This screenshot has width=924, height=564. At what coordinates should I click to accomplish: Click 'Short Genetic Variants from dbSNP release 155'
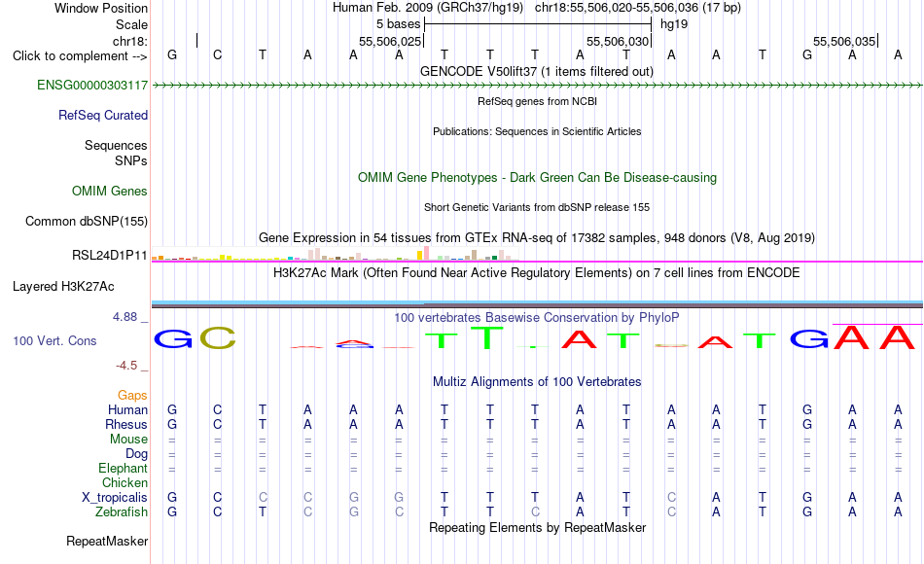(537, 207)
